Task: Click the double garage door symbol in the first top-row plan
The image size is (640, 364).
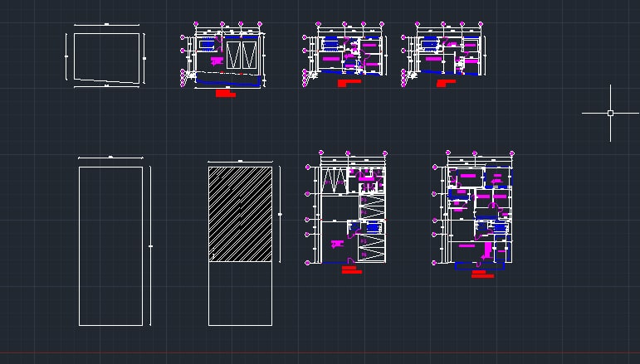Action: (x=241, y=56)
